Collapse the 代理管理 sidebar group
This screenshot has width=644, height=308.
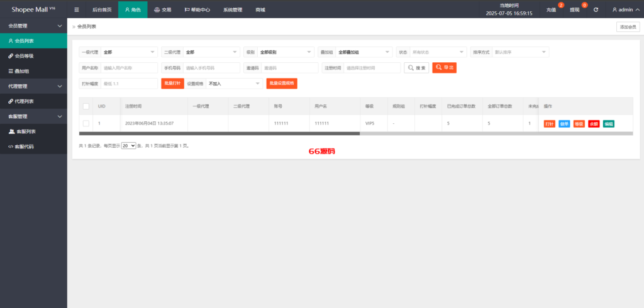pos(33,86)
